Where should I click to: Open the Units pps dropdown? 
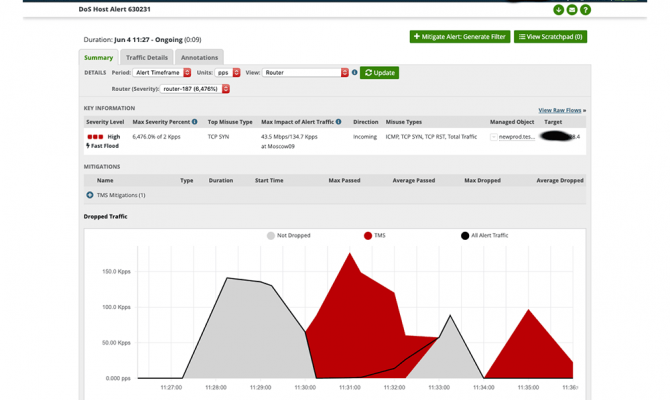[x=227, y=73]
